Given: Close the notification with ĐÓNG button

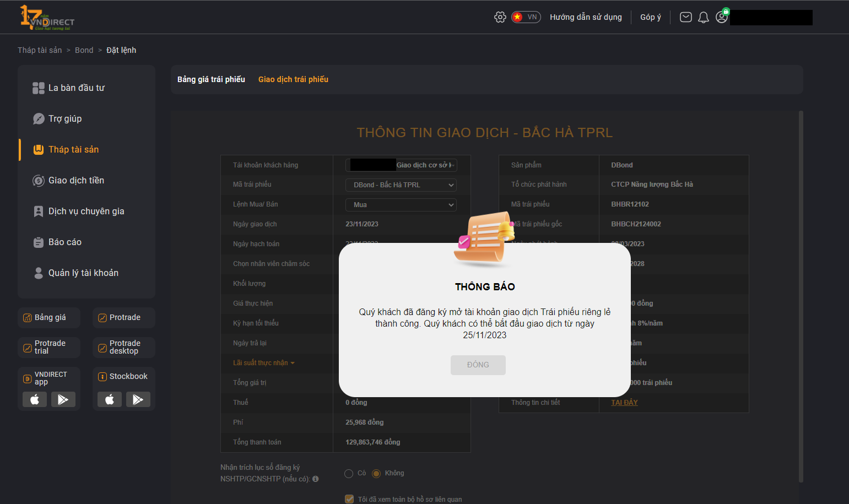Looking at the screenshot, I should pyautogui.click(x=478, y=365).
